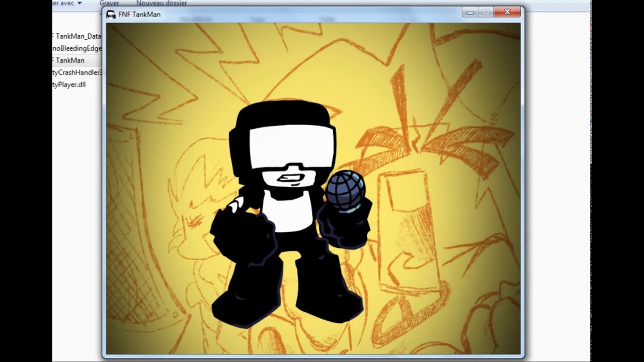Click Nouveau dossier in Explorer toolbar
The height and width of the screenshot is (362, 644).
(162, 4)
